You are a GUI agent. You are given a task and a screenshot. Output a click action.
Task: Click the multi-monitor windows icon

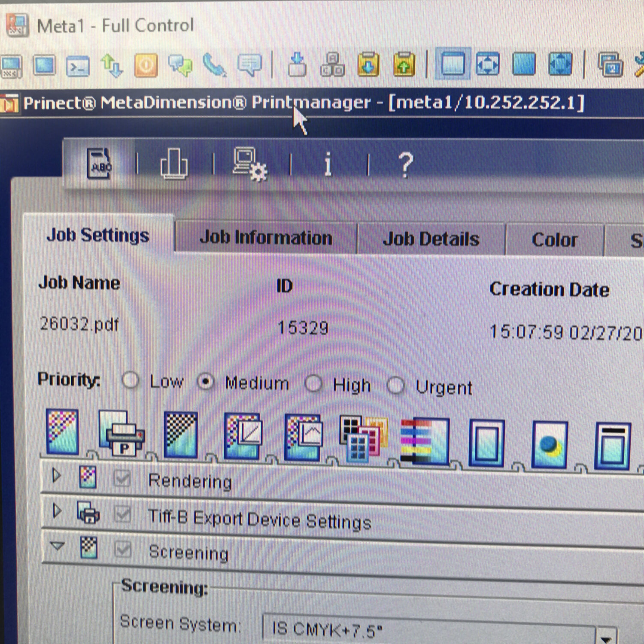click(x=610, y=64)
